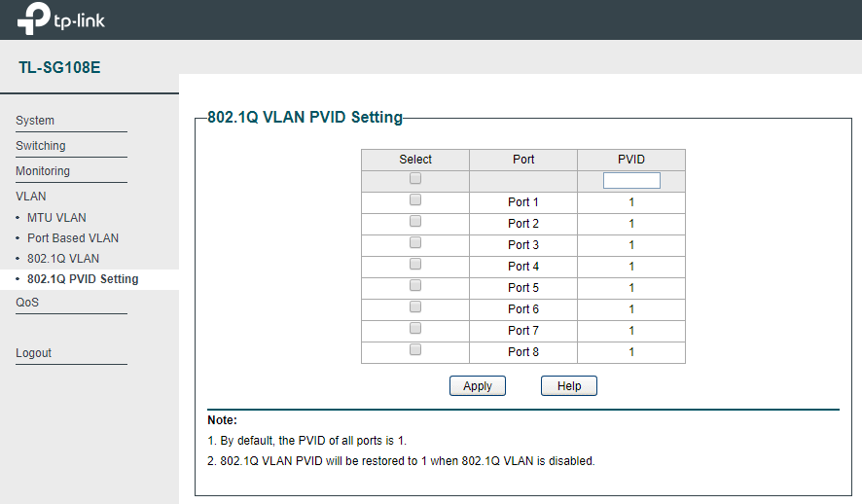Toggle the Port 6 checkbox
The height and width of the screenshot is (504, 862).
pyautogui.click(x=415, y=306)
